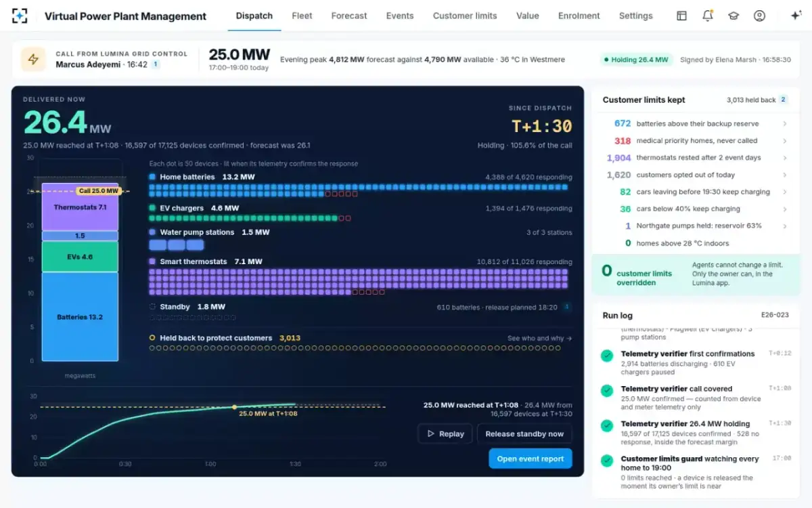The image size is (812, 508).
Task: Click the Home batteries blue legend square
Action: (152, 177)
